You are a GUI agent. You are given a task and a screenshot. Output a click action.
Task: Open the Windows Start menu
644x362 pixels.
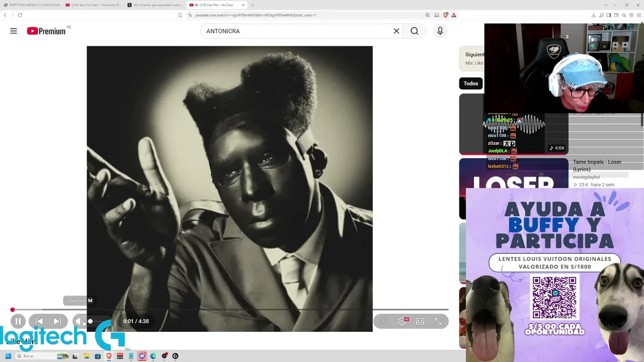pos(8,356)
